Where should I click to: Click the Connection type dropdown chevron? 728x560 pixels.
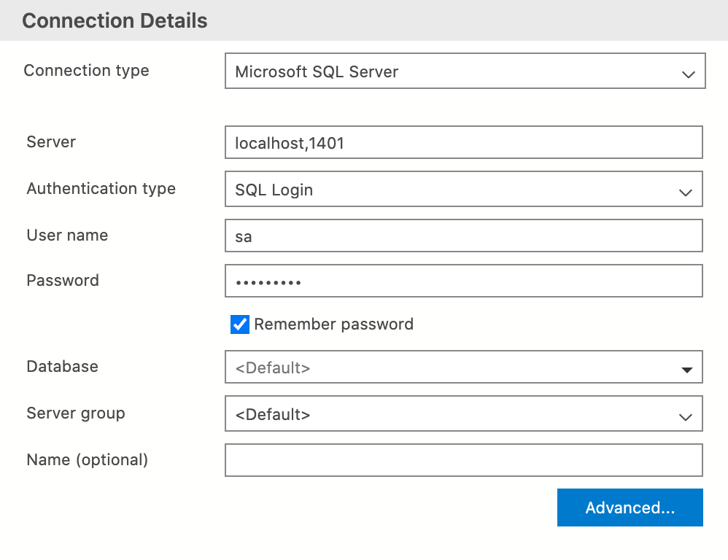(x=685, y=71)
